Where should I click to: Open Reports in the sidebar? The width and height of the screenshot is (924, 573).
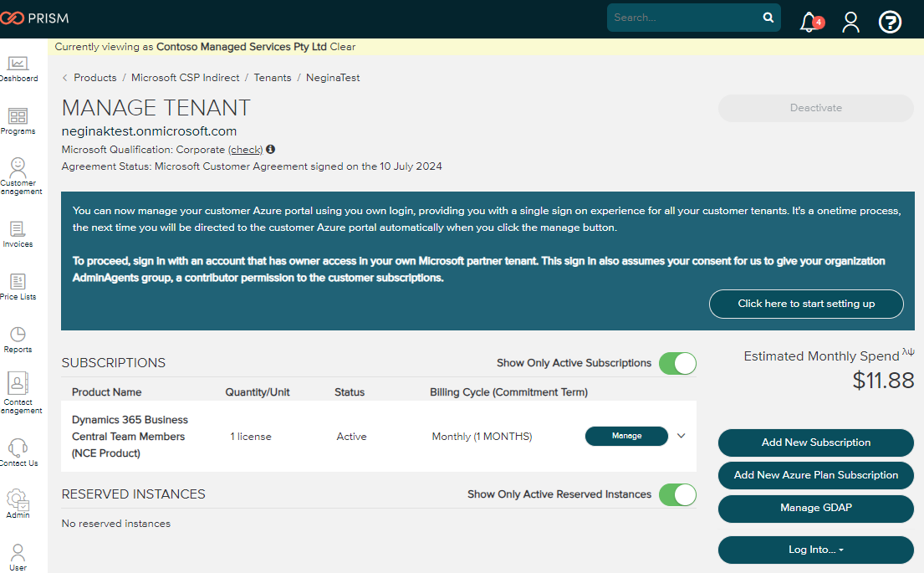[x=18, y=340]
